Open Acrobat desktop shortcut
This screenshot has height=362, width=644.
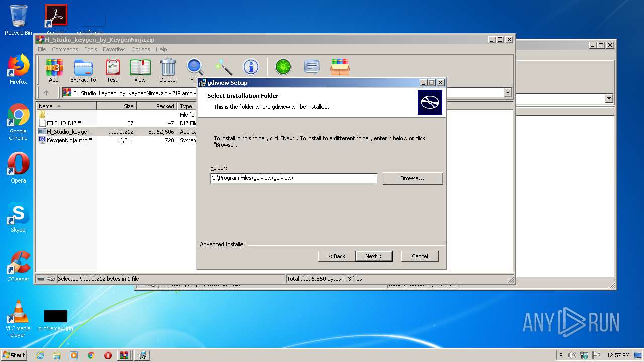[56, 19]
